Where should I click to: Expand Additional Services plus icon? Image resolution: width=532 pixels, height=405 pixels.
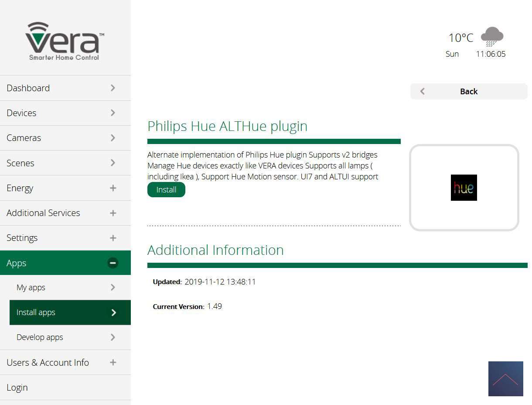(113, 213)
